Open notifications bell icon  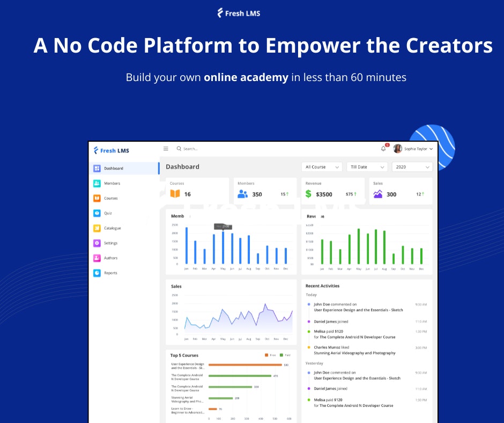click(383, 148)
